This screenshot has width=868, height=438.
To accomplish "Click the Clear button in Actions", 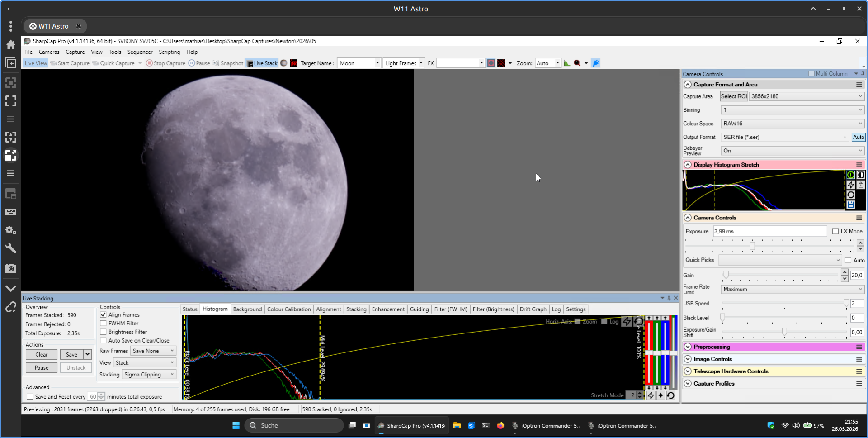I will [x=42, y=355].
